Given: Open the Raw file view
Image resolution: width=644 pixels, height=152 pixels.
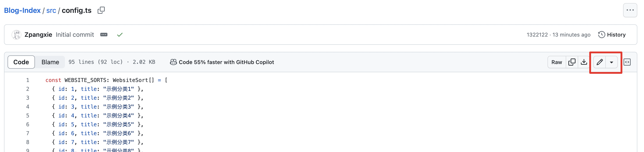Looking at the screenshot, I should coord(557,62).
